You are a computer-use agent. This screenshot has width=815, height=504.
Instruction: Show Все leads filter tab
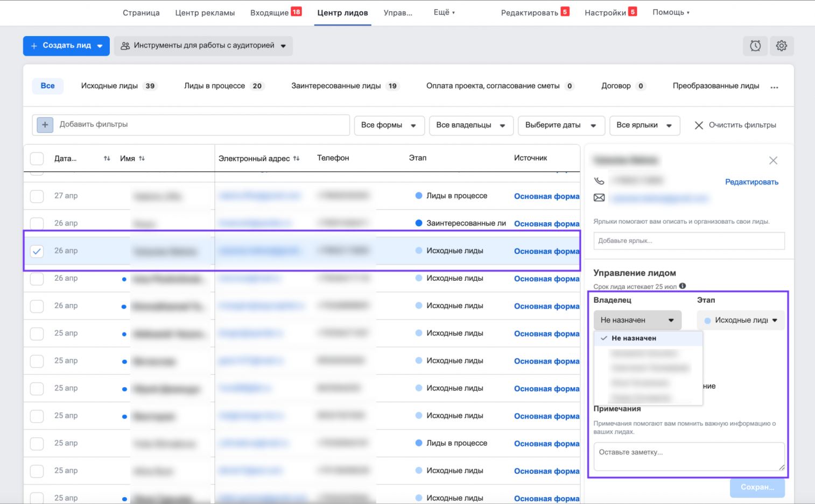pyautogui.click(x=48, y=86)
